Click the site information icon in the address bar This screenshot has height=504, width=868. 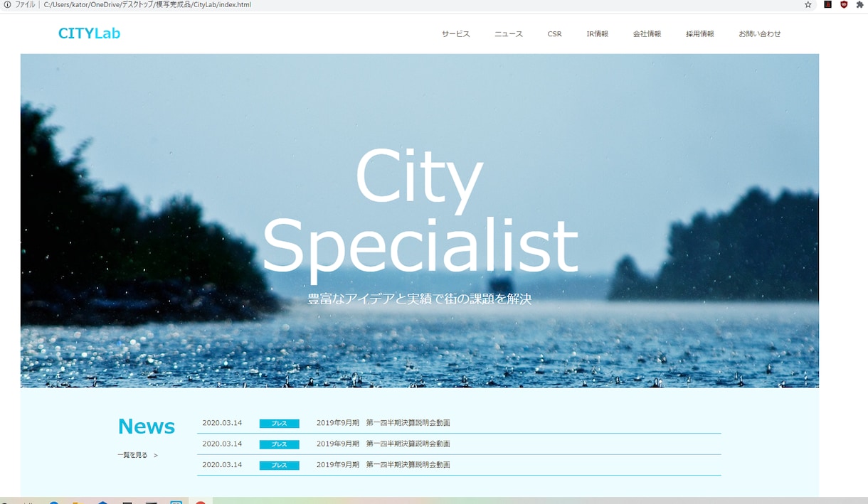[7, 4]
